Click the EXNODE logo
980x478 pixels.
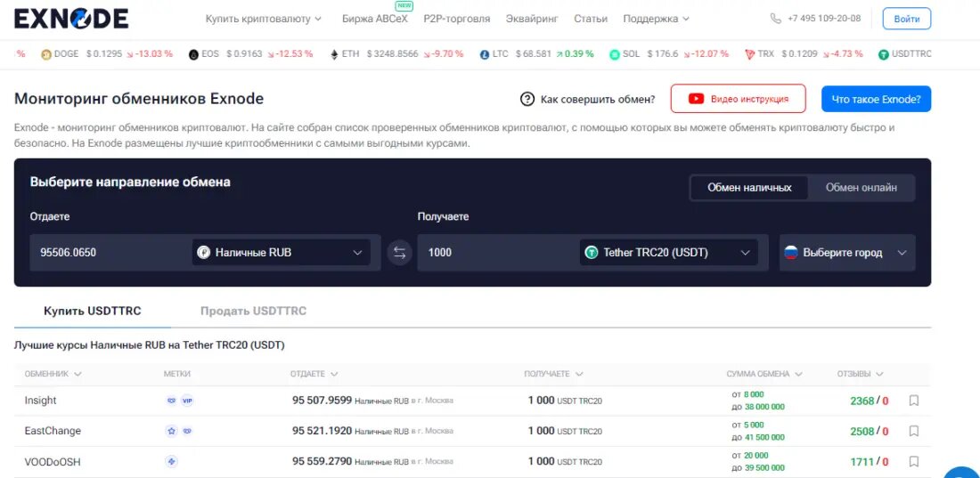71,19
